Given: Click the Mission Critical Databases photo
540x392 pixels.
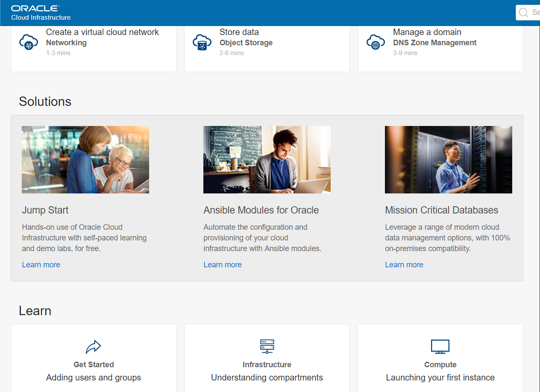Looking at the screenshot, I should [449, 160].
